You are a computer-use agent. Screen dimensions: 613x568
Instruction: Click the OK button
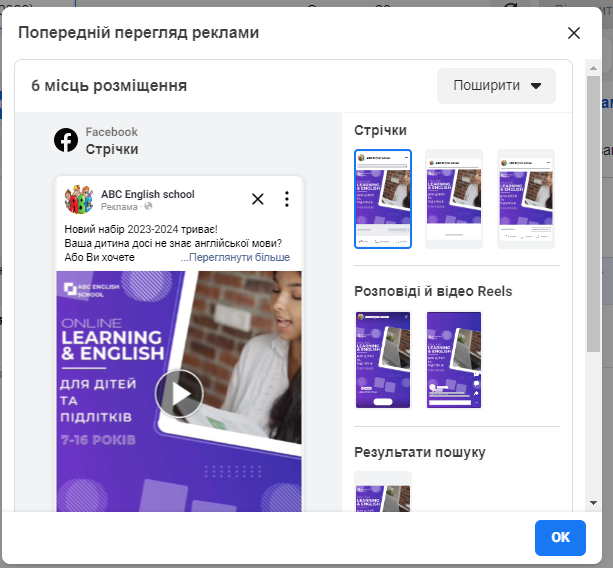coord(560,538)
